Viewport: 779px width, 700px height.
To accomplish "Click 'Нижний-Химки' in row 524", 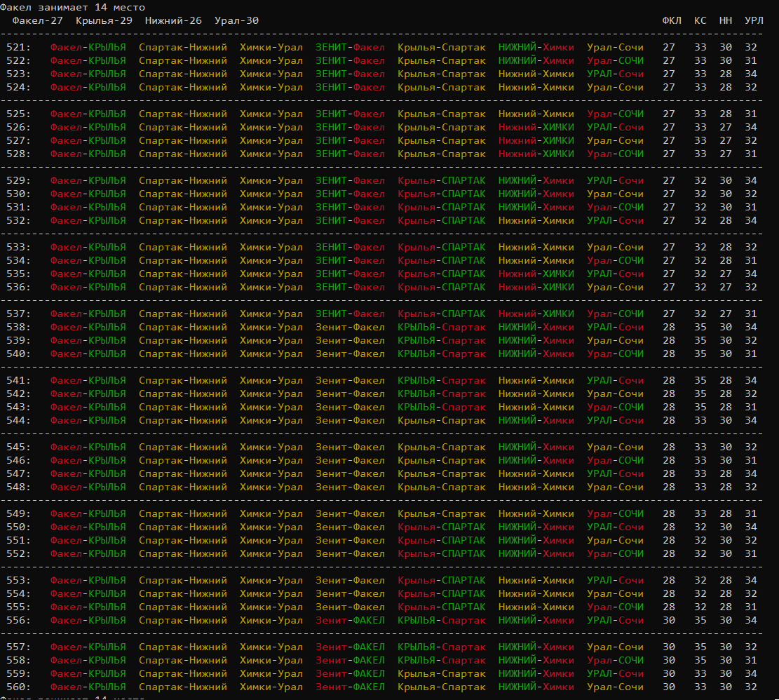I will [536, 88].
